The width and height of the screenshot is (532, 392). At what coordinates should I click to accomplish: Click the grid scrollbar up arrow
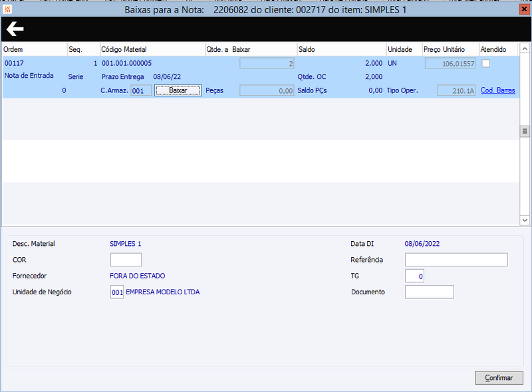click(525, 49)
